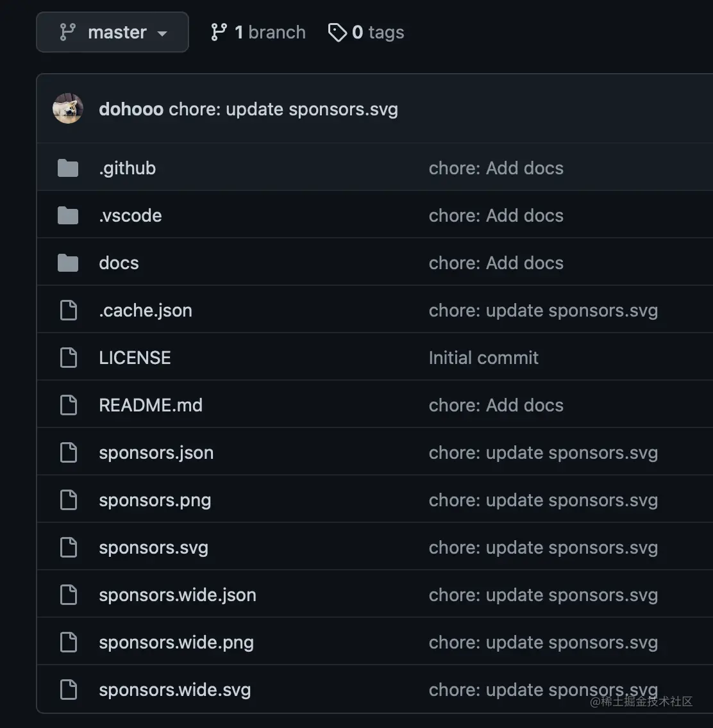Click the .cache.json file icon
This screenshot has height=728, width=713.
pyautogui.click(x=68, y=311)
